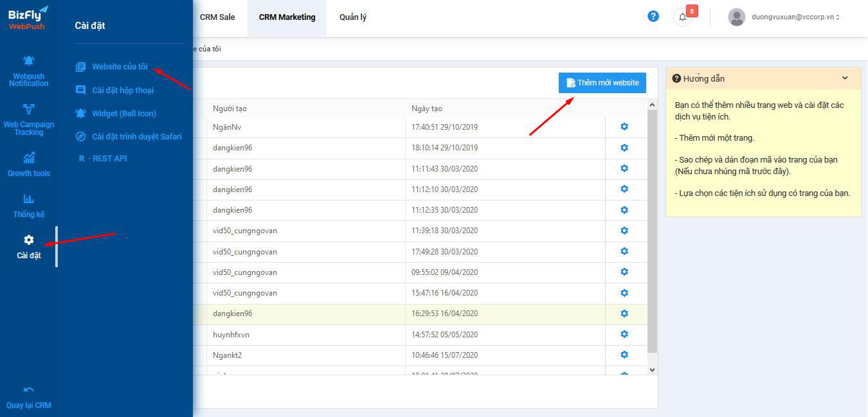Click the Thêm mới website button

click(x=602, y=83)
